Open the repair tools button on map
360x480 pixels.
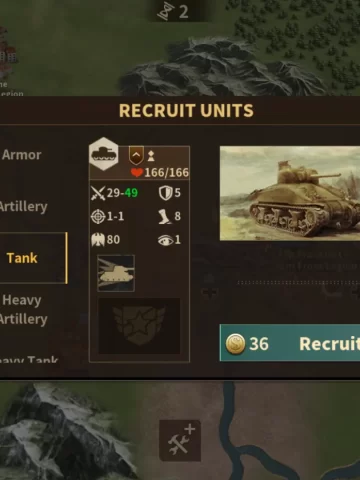pos(180,441)
